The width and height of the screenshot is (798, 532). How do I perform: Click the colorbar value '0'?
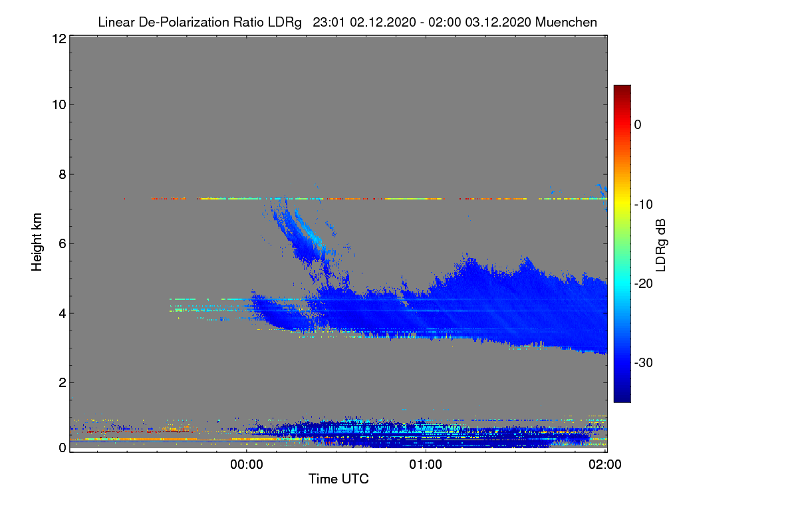coord(637,124)
